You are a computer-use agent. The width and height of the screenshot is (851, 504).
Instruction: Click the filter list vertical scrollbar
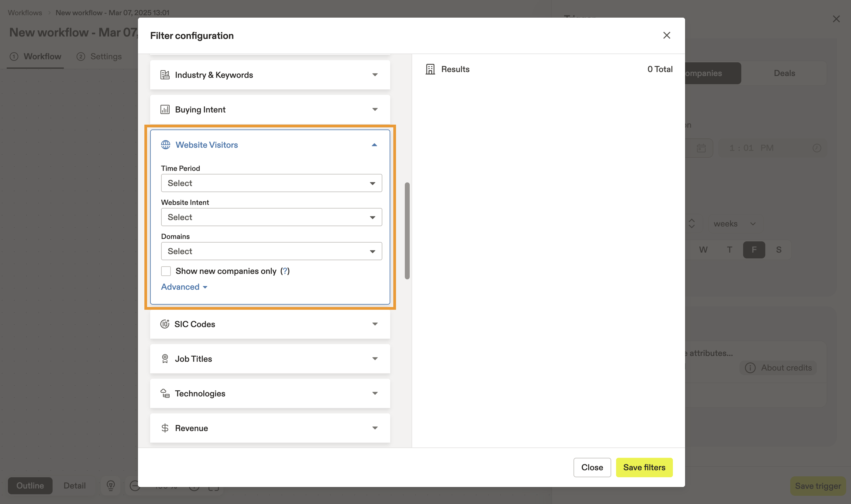click(407, 231)
